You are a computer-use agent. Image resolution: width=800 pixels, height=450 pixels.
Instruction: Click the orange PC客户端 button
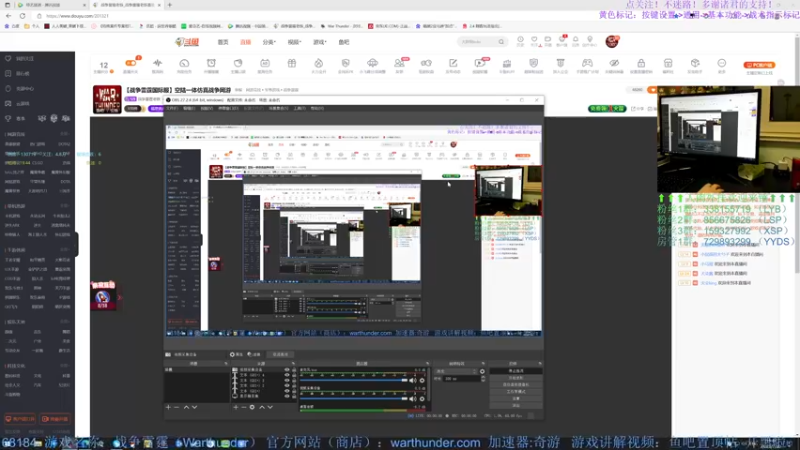tap(759, 65)
